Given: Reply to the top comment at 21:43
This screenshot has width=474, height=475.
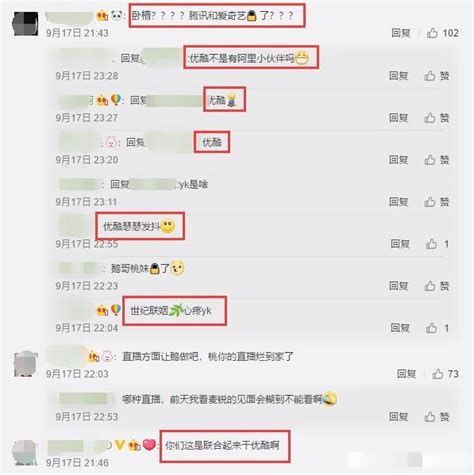Looking at the screenshot, I should pos(401,33).
